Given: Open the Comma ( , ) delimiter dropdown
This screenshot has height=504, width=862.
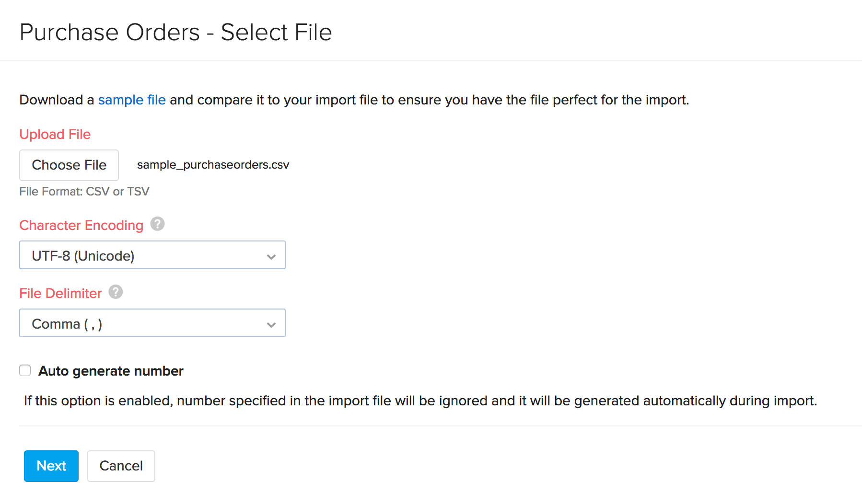Looking at the screenshot, I should 152,323.
